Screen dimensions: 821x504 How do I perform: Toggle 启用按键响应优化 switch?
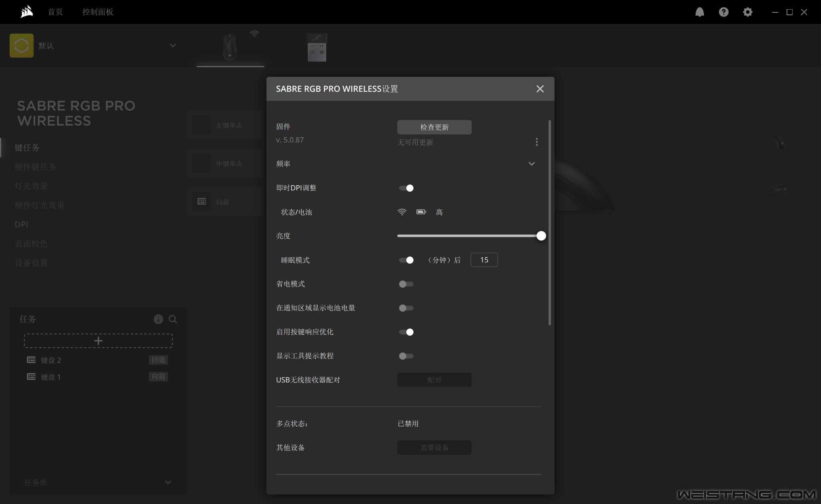[x=406, y=332]
